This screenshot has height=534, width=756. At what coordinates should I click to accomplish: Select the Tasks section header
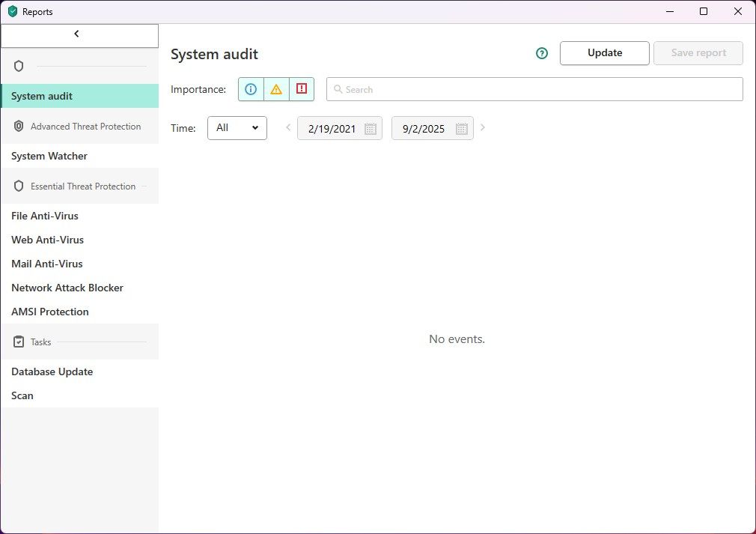[x=40, y=342]
